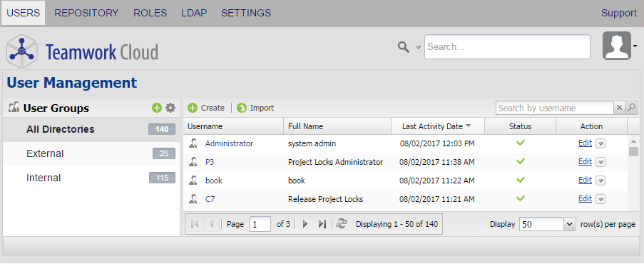Expand action dropdown for Administrator row
The image size is (644, 264).
600,143
